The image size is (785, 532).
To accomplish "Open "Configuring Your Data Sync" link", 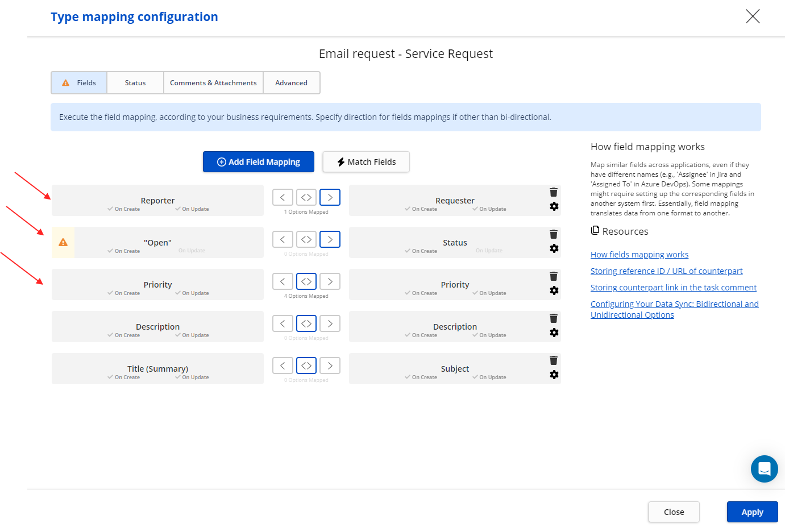I will tap(675, 309).
